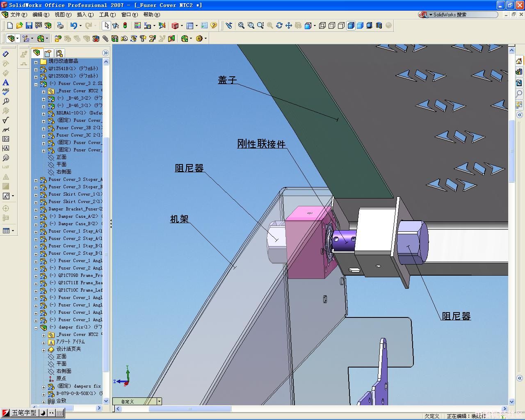The height and width of the screenshot is (420, 525).
Task: Collapse the FeatureManager with double chevron
Action: click(105, 53)
